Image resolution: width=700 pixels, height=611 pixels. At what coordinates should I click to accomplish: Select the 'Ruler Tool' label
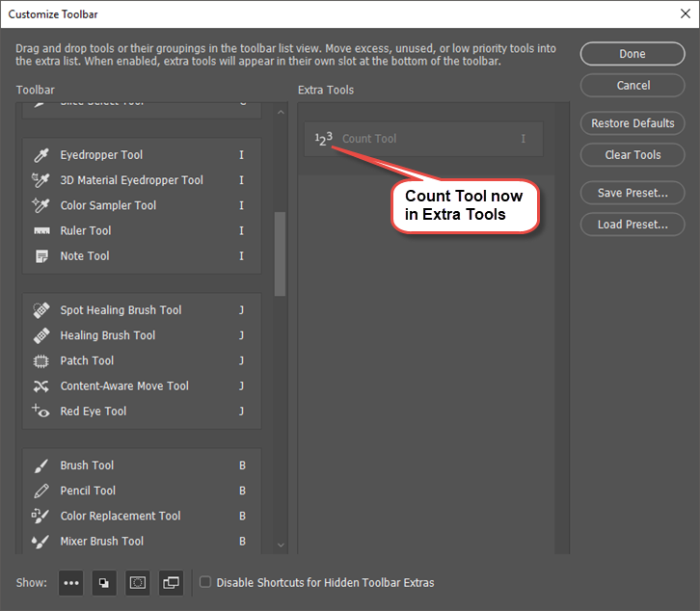(x=85, y=230)
